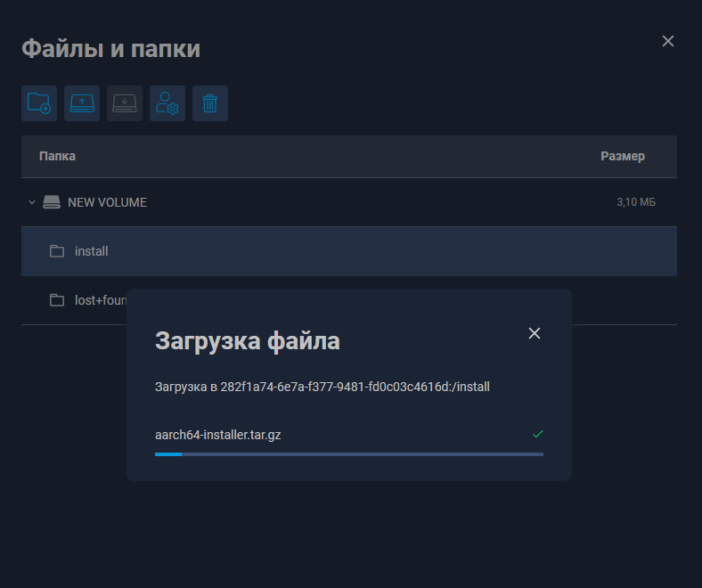This screenshot has width=702, height=588.
Task: Click the 3,10 МБ volume size
Action: [x=635, y=202]
